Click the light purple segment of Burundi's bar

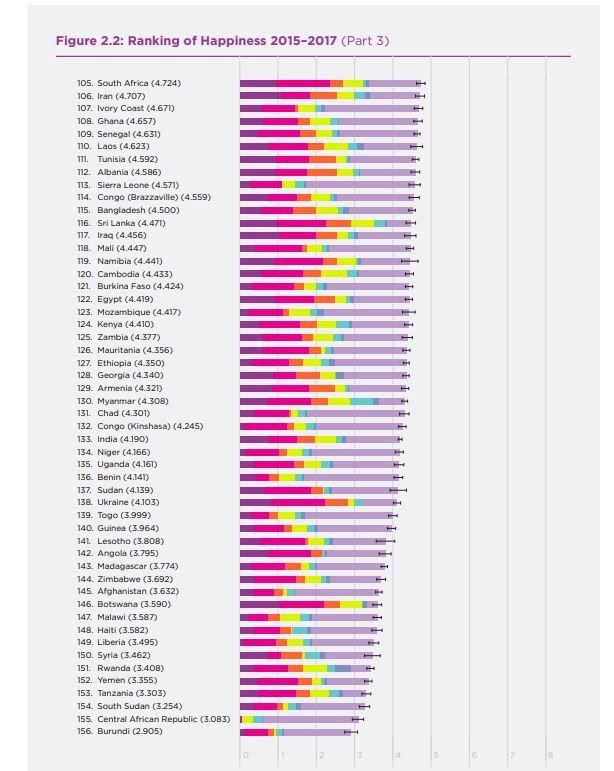coord(317,732)
